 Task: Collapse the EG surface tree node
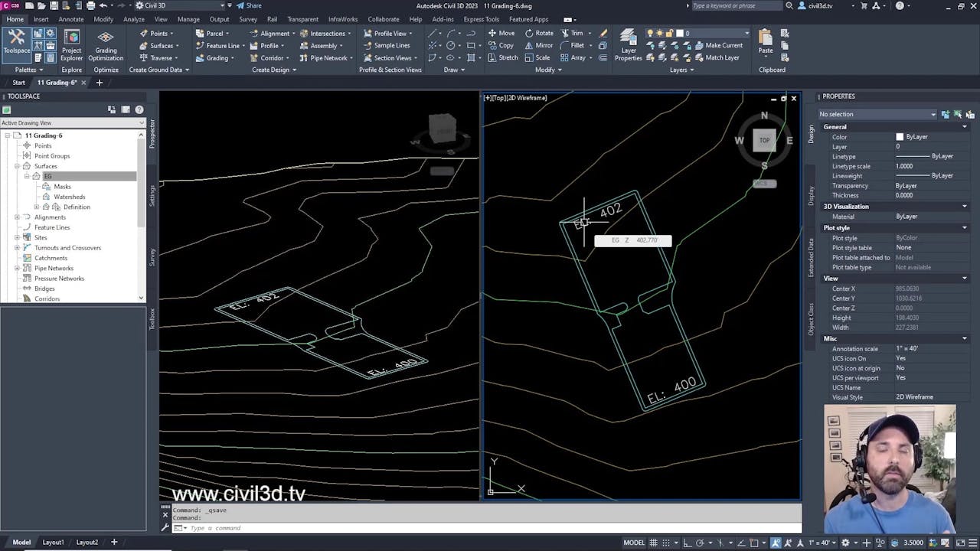click(27, 174)
